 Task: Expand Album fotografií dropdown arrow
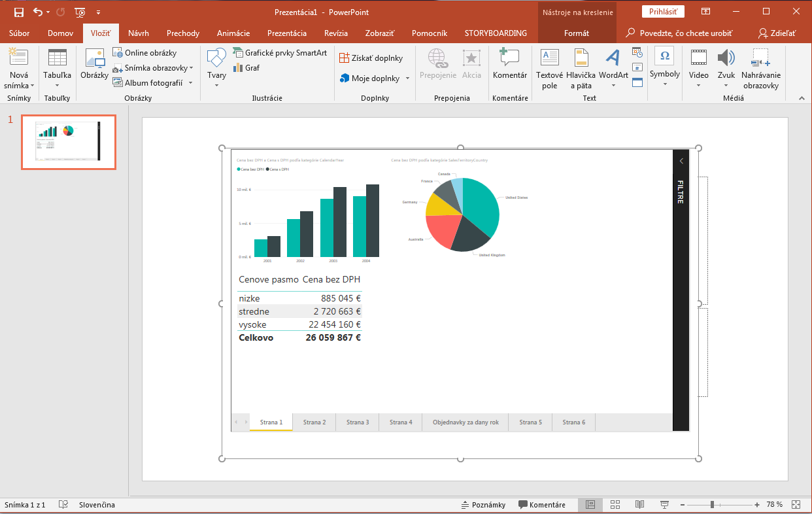click(190, 83)
